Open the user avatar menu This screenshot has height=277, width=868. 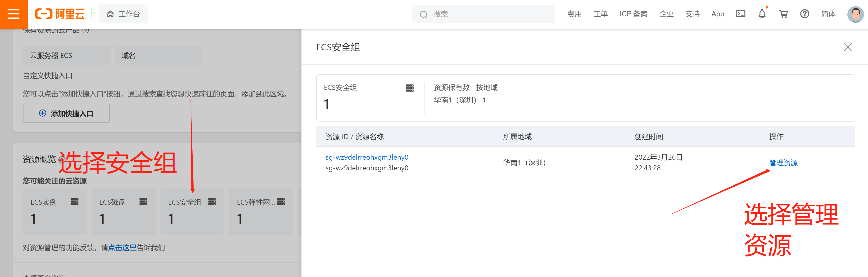tap(855, 14)
